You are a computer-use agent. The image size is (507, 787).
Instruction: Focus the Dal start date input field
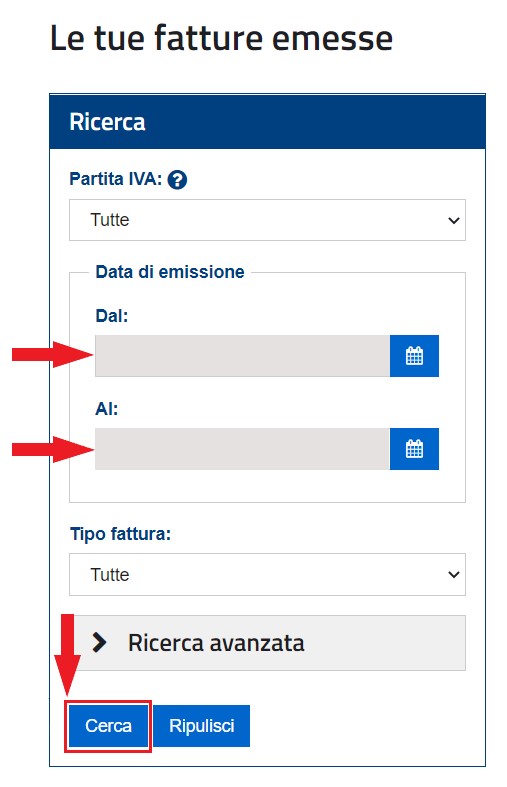click(x=242, y=356)
